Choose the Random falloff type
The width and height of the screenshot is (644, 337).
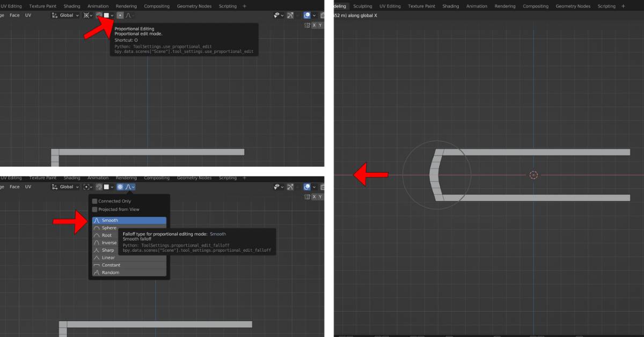click(x=110, y=273)
